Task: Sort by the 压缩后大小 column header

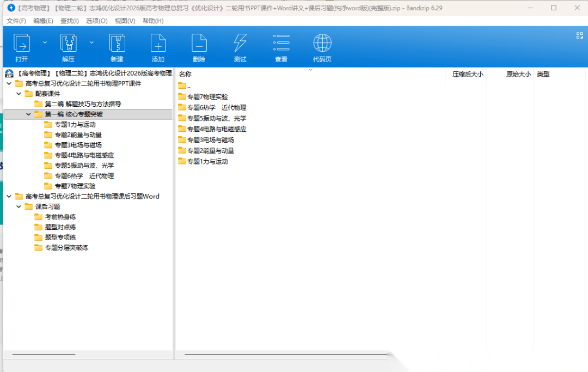Action: click(467, 74)
